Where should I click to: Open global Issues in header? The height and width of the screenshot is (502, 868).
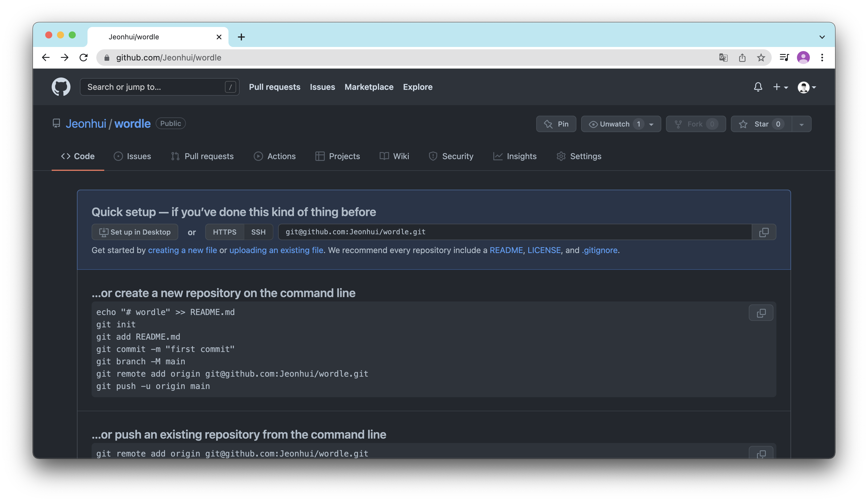[x=322, y=87]
